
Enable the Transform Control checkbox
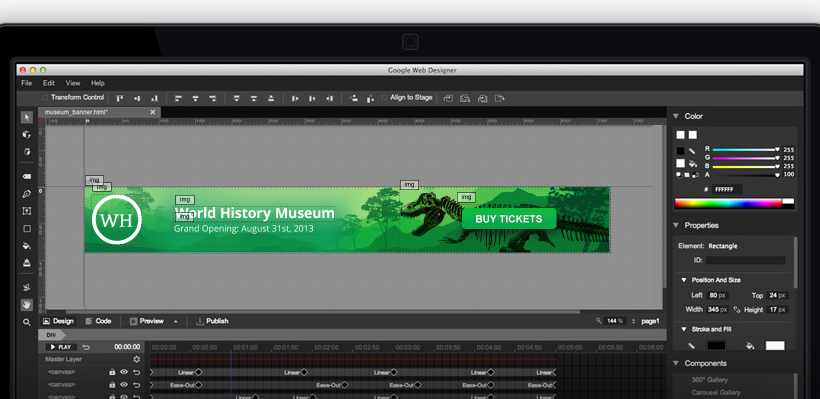point(45,97)
